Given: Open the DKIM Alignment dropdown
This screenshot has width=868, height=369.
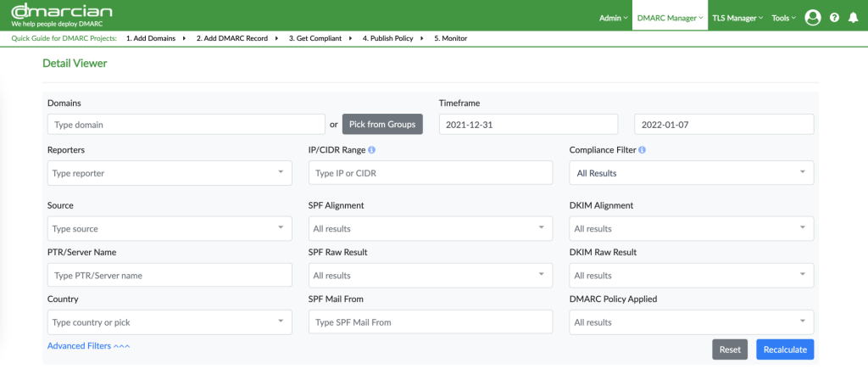Looking at the screenshot, I should point(692,228).
